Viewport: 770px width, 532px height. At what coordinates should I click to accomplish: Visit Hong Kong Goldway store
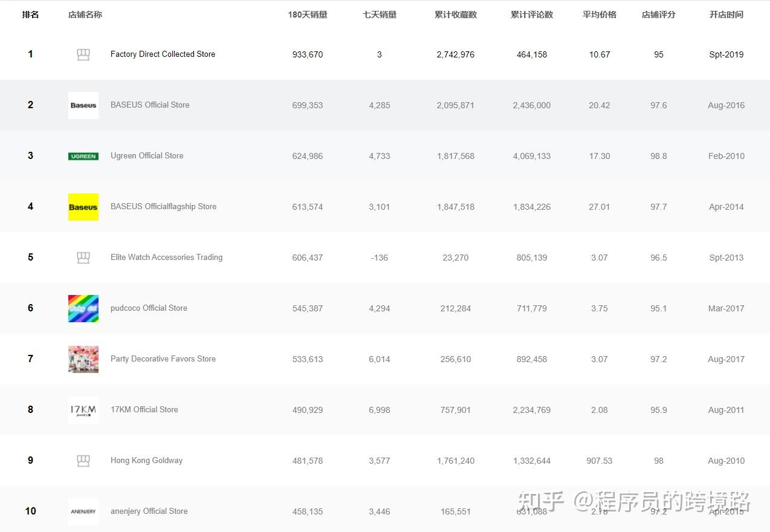point(146,461)
